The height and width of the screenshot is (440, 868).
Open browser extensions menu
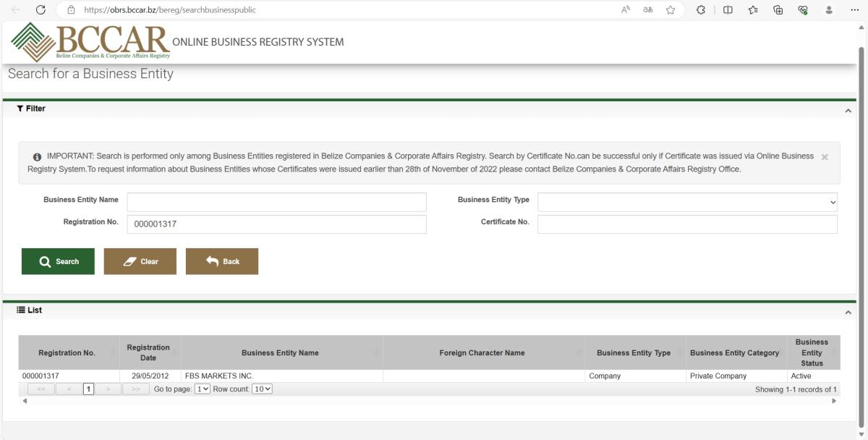700,10
